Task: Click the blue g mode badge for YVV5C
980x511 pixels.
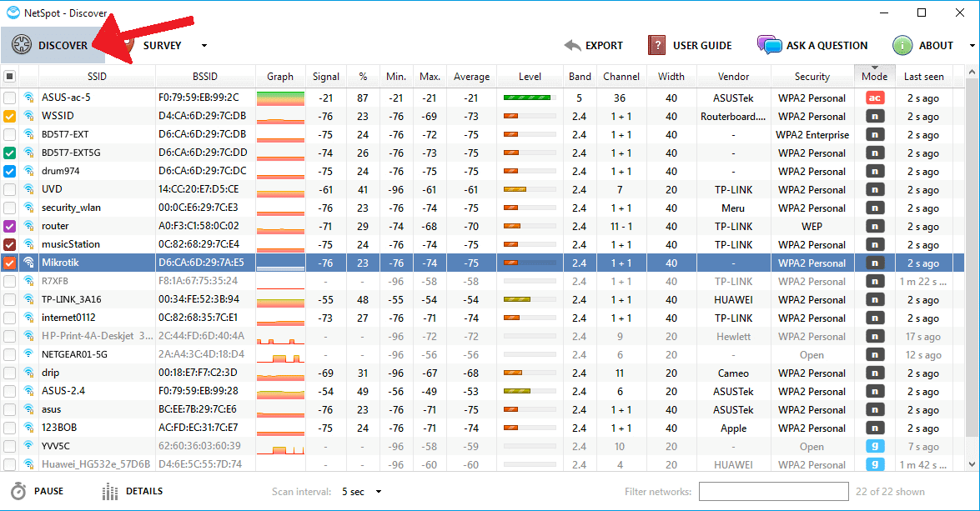Action: [x=874, y=446]
